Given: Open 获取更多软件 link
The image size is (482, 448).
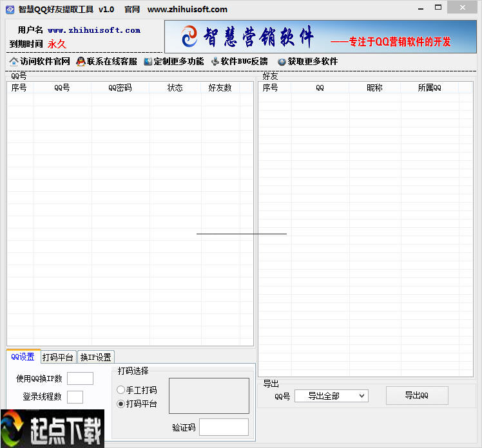Looking at the screenshot, I should coord(313,61).
